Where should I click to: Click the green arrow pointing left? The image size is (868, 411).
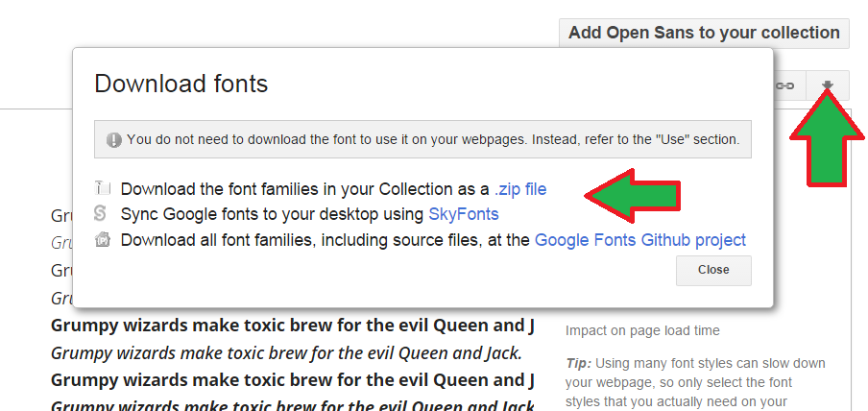coord(633,191)
